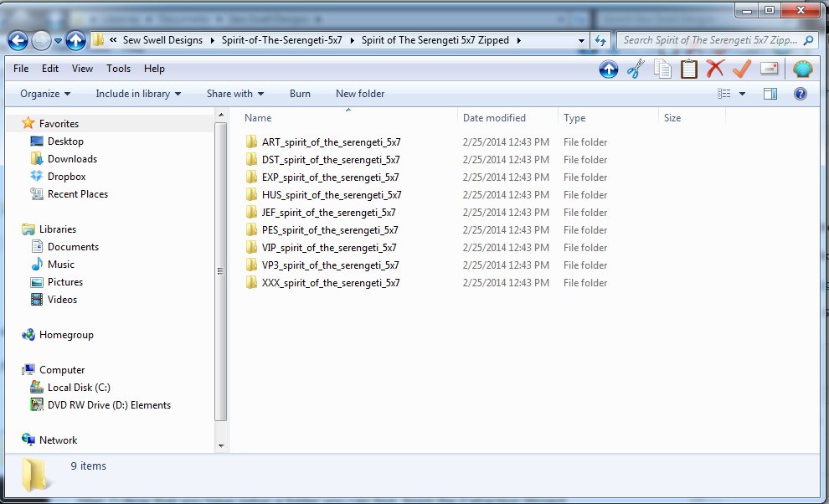This screenshot has height=504, width=829.
Task: Click the navigation pane scrollbar down arrow
Action: tap(221, 446)
